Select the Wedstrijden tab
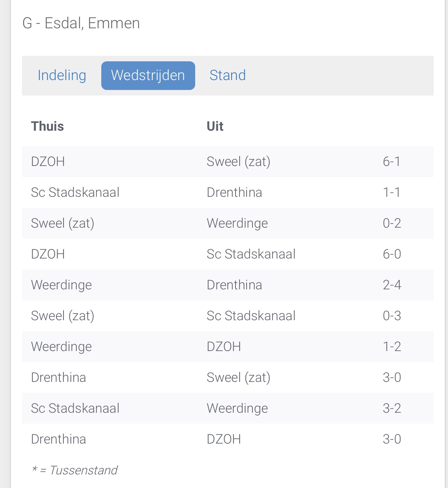The height and width of the screenshot is (488, 448). 148,76
